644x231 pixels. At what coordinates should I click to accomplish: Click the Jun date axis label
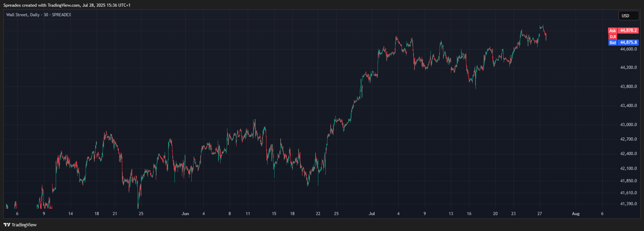185,214
